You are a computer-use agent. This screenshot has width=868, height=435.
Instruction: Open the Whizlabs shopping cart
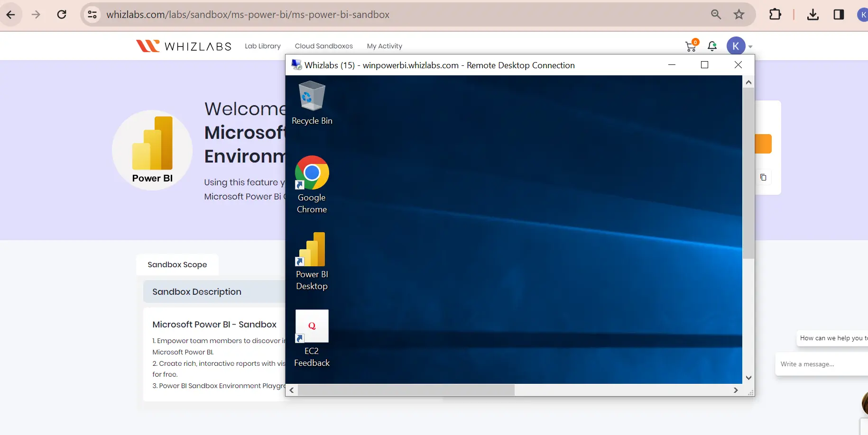click(692, 45)
